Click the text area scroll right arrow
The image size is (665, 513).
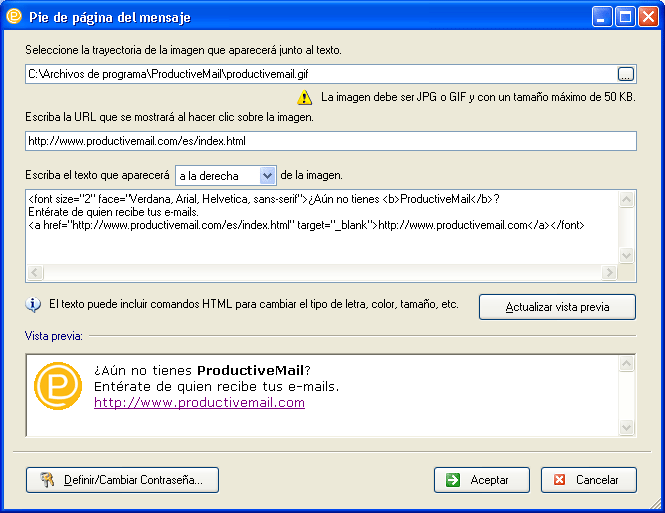609,272
